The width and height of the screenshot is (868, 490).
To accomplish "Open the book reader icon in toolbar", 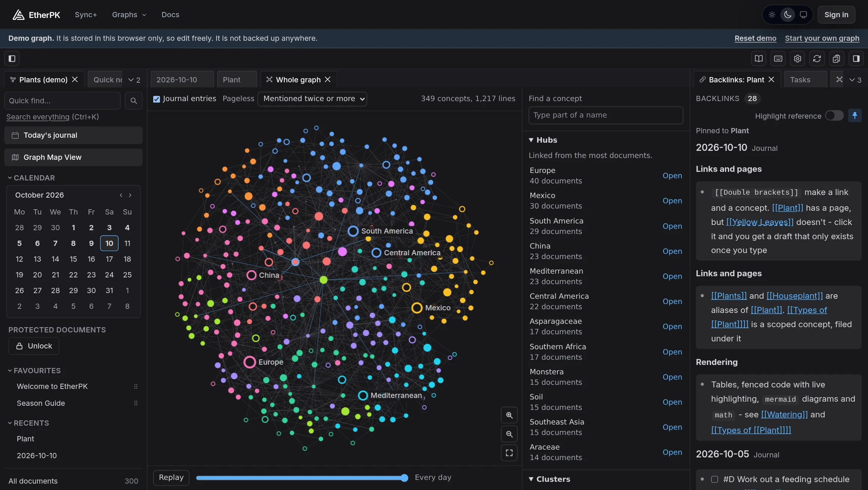I will point(759,58).
